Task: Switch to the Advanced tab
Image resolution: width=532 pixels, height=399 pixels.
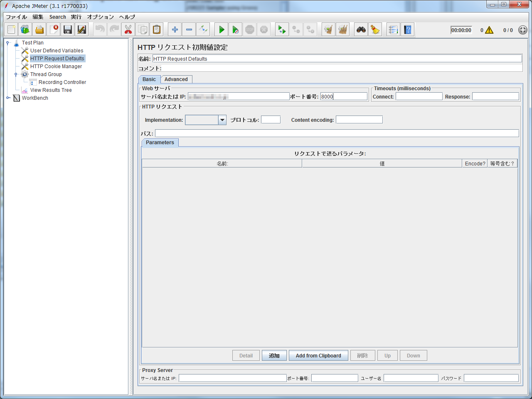Action: point(176,79)
